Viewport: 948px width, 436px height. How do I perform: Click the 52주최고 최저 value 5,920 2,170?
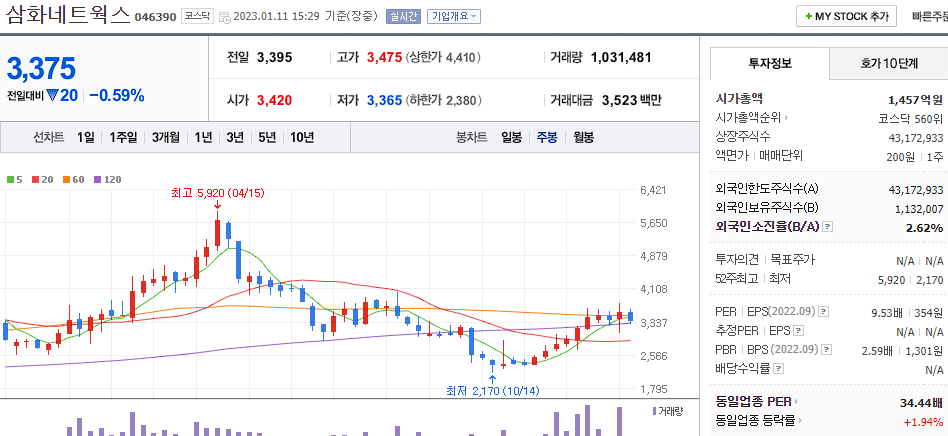coord(911,279)
